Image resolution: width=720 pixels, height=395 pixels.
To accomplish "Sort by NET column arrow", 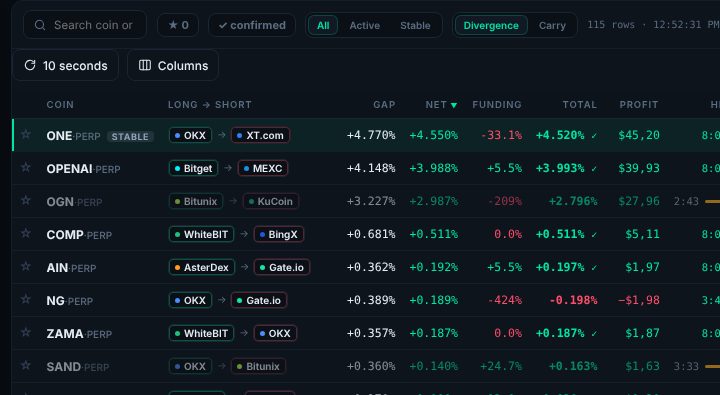I will tap(454, 105).
